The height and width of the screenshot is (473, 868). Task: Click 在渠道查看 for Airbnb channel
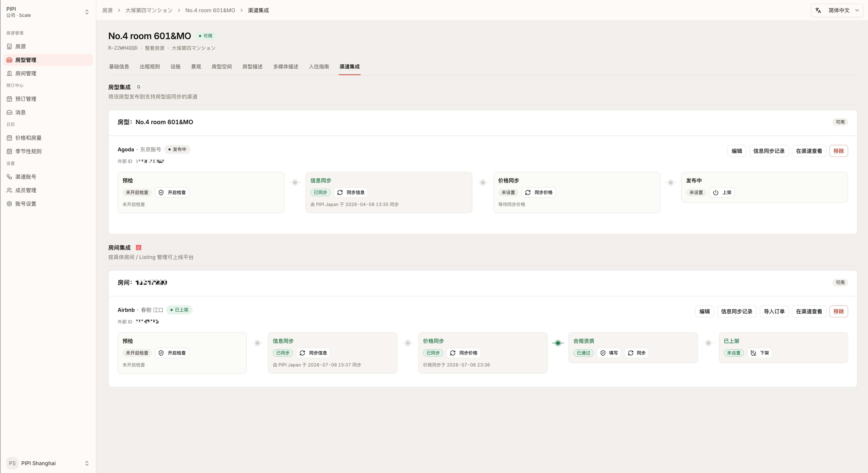pos(809,311)
